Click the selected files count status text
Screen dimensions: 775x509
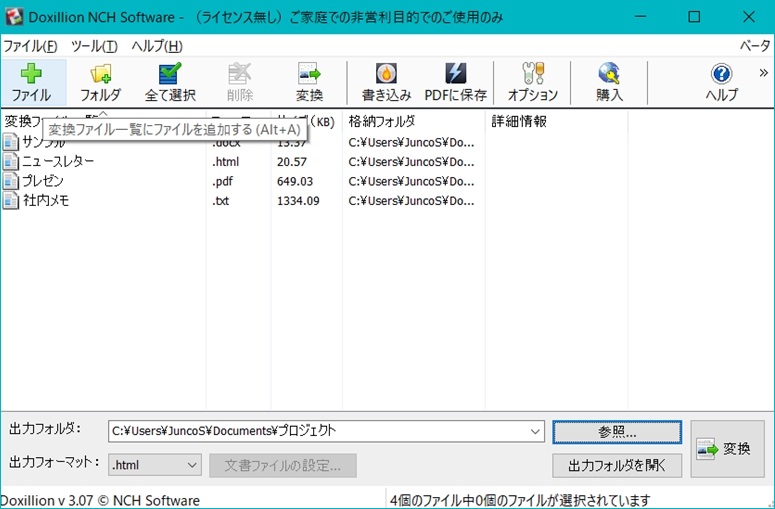click(x=520, y=500)
